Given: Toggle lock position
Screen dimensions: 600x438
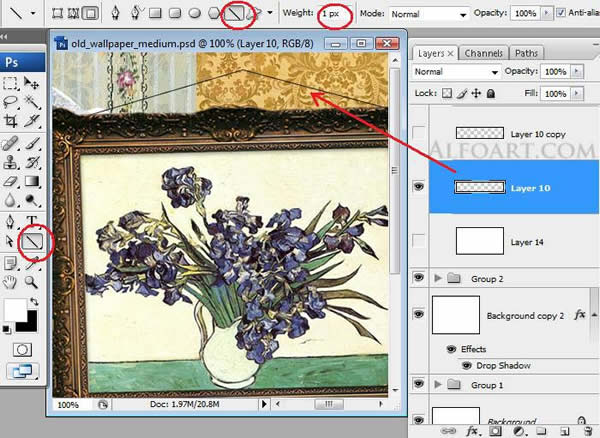Looking at the screenshot, I should [476, 93].
